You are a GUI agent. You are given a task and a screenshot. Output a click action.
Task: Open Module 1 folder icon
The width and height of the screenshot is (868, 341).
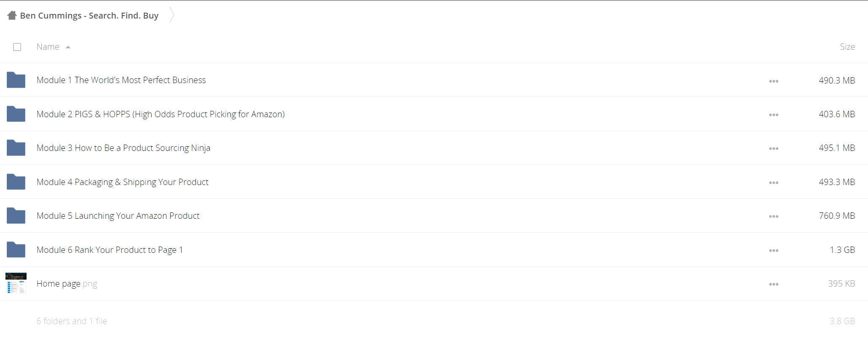point(16,80)
